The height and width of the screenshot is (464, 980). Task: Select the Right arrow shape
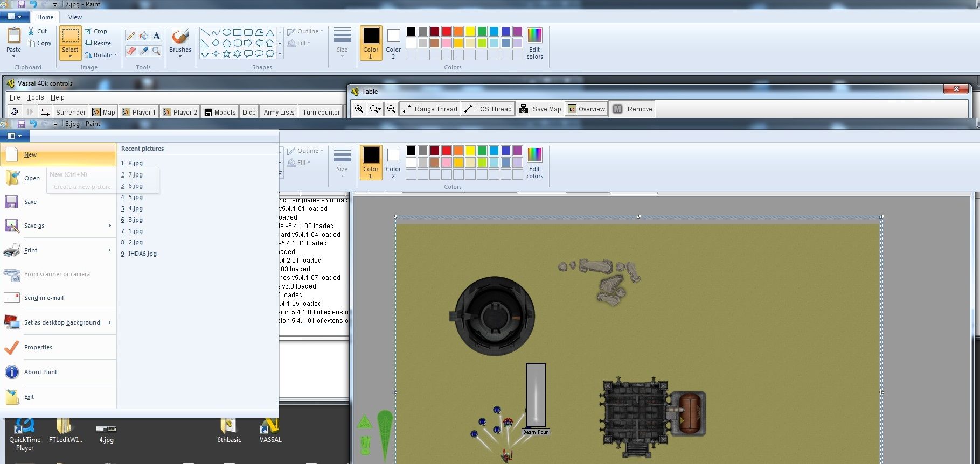(248, 43)
